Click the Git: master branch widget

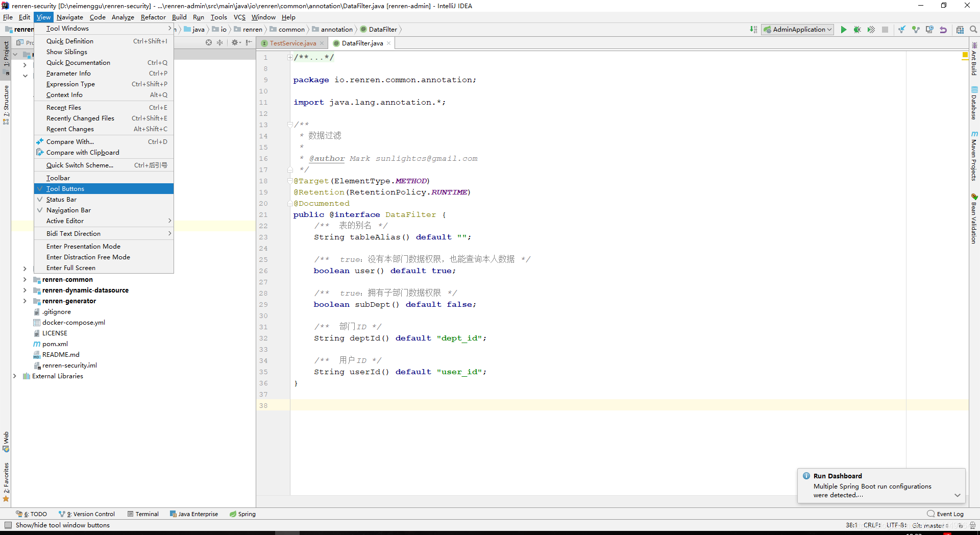pos(930,525)
